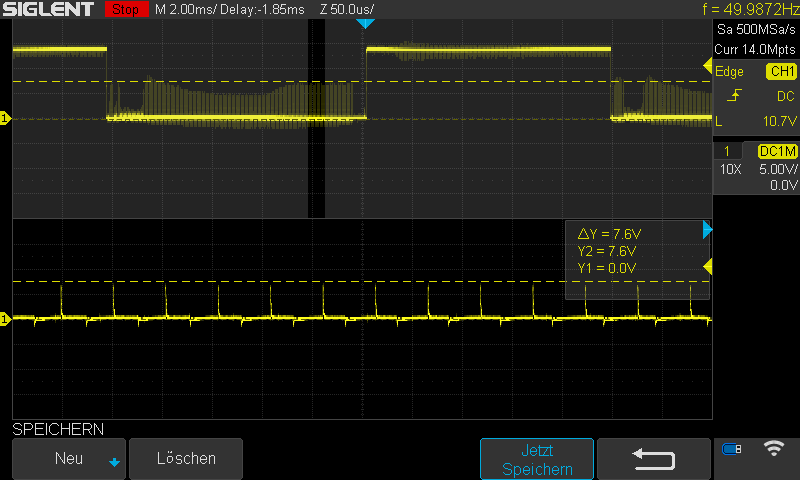Click the 5.00V/ vertical scale value
Screen dimensions: 800x480
[x=778, y=169]
